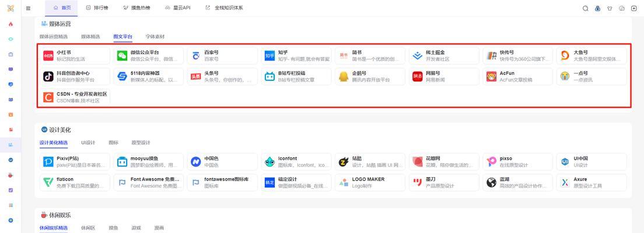Screen dimensions: 644x233
Task: Switch to UI设计 sub-tab
Action: 88,143
